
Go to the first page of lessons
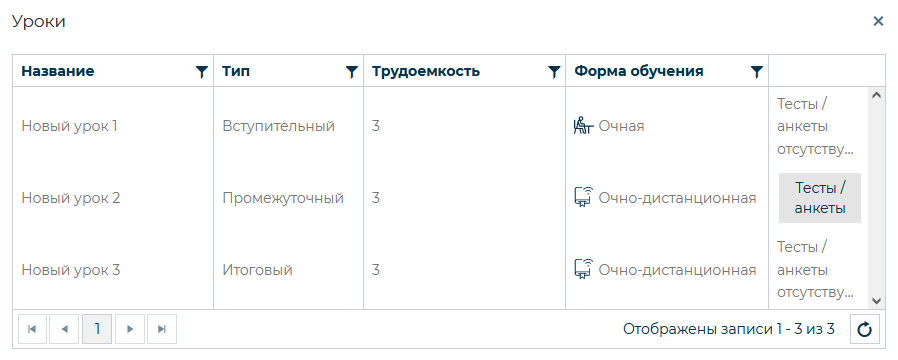[x=33, y=329]
